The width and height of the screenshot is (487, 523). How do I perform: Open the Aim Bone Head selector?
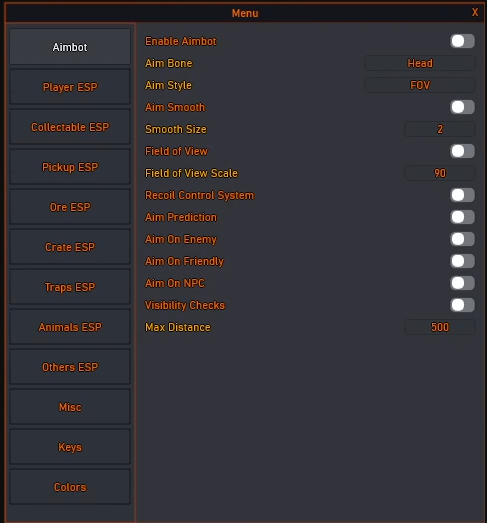point(420,63)
